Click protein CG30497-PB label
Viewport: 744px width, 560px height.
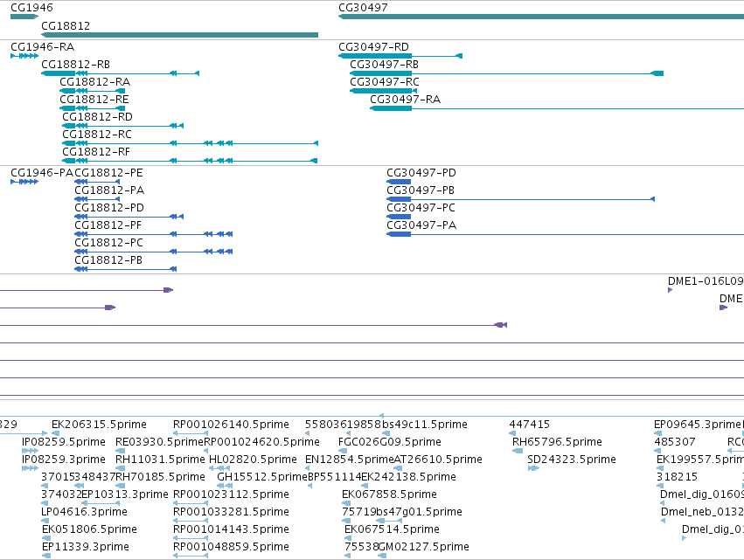(x=421, y=190)
